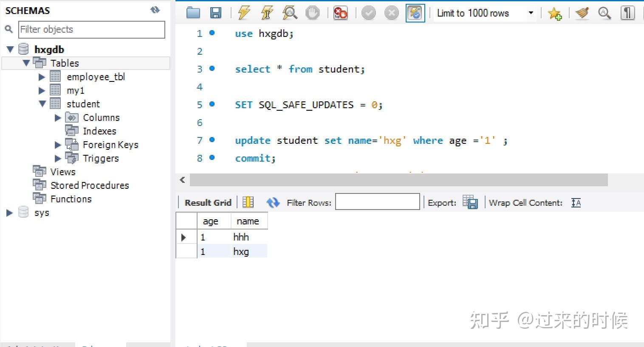This screenshot has height=347, width=644.
Task: Commit the transaction with checkmark icon
Action: (x=369, y=13)
